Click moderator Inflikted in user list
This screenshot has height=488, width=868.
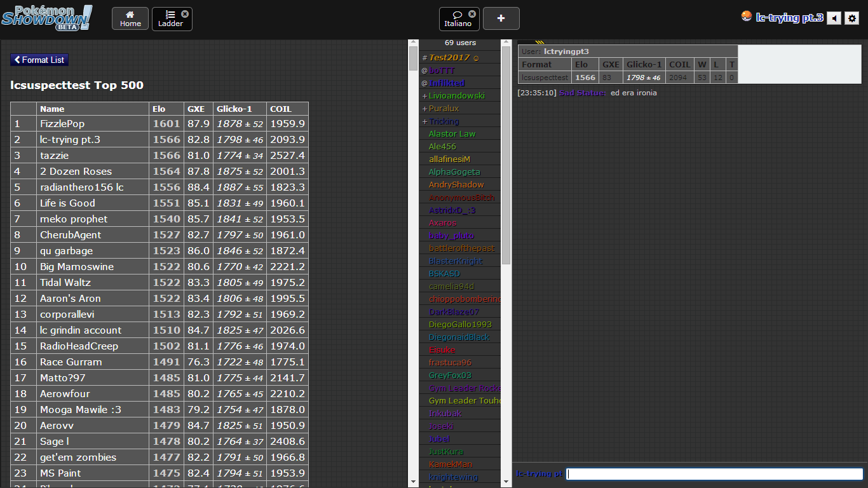(447, 83)
